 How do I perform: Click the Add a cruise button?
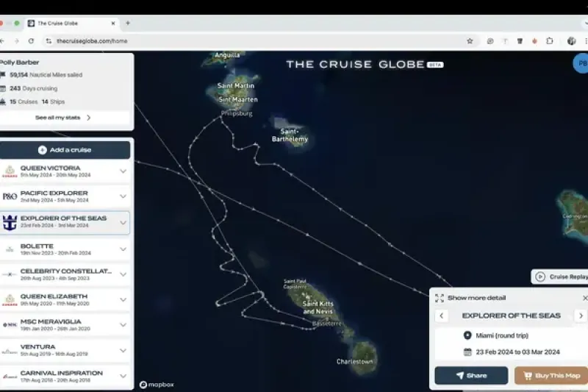[x=65, y=150]
